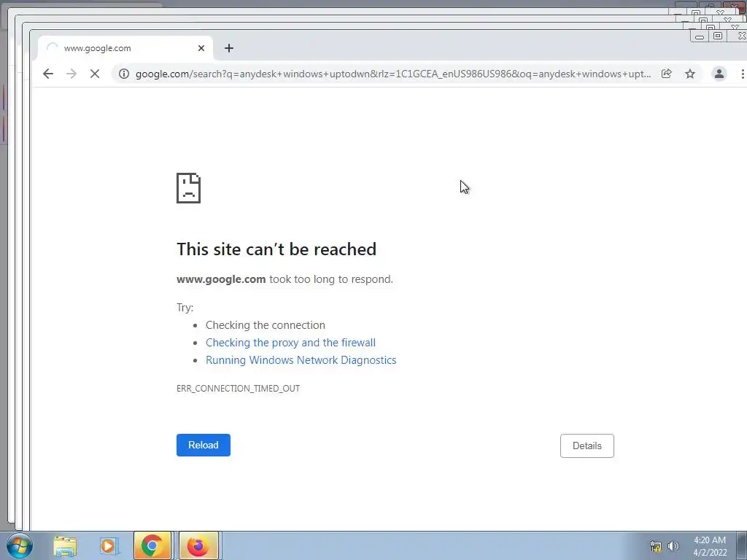Open Windows Explorer from the taskbar

(65, 546)
